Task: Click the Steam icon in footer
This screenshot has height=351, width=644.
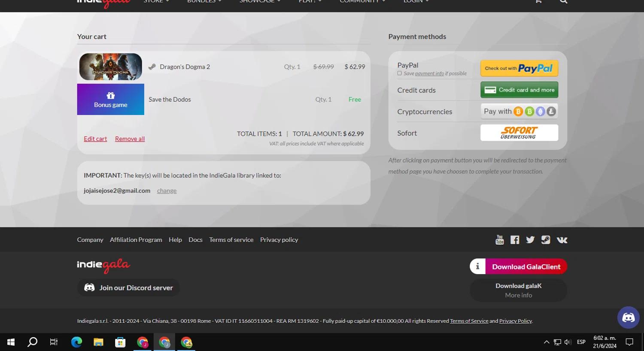Action: pos(546,240)
